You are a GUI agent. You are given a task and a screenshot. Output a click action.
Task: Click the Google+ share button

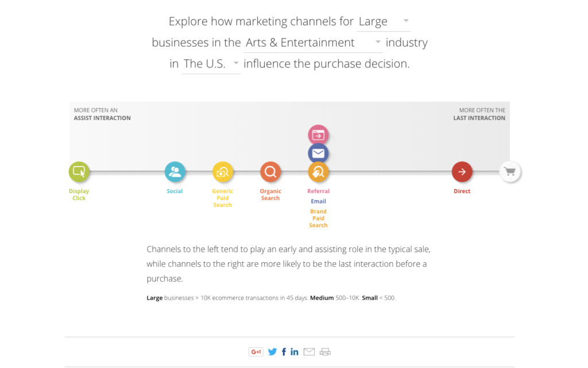click(x=256, y=351)
